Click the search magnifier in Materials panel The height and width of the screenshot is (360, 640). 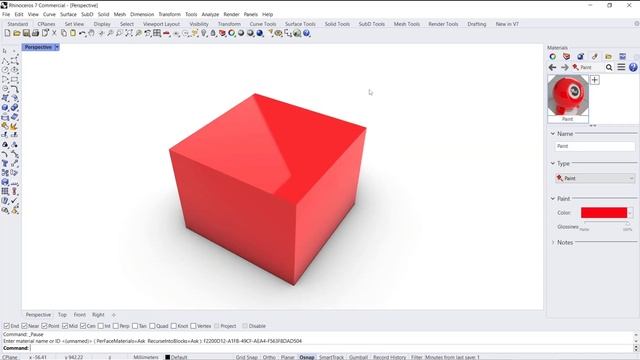609,67
